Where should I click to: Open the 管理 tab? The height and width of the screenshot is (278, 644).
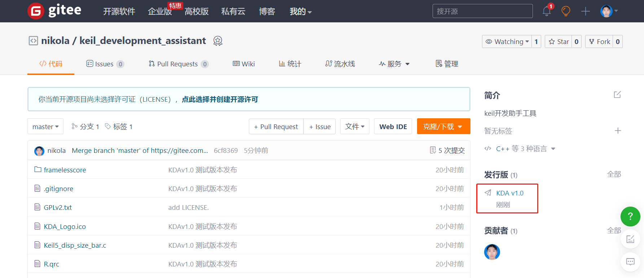(447, 64)
